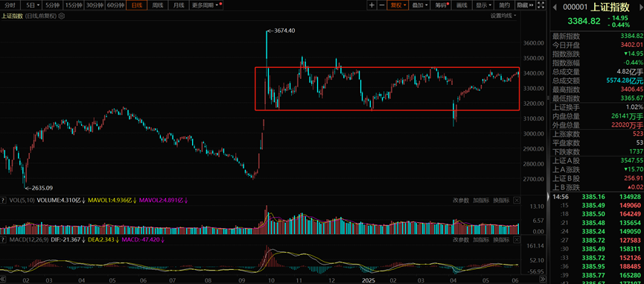The width and height of the screenshot is (644, 284).
Task: Click the 000001 stock code
Action: pos(575,7)
